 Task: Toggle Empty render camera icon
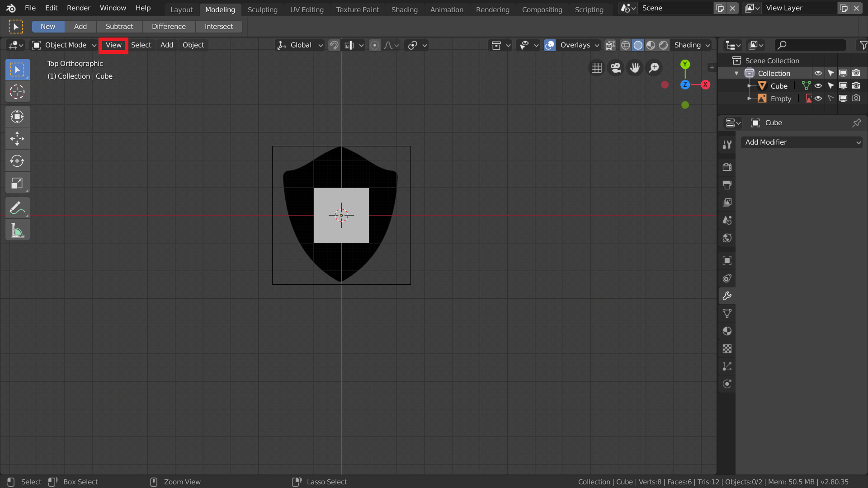point(856,98)
